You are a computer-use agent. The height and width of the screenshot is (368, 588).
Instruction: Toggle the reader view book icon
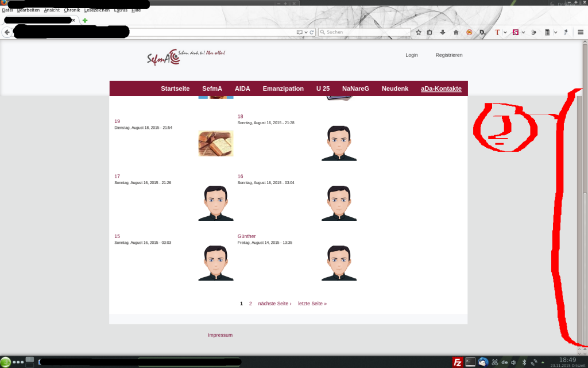(299, 32)
